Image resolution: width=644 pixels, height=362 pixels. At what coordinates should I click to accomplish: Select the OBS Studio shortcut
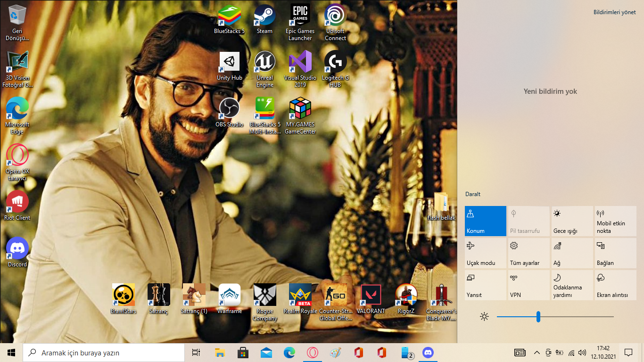pyautogui.click(x=230, y=108)
